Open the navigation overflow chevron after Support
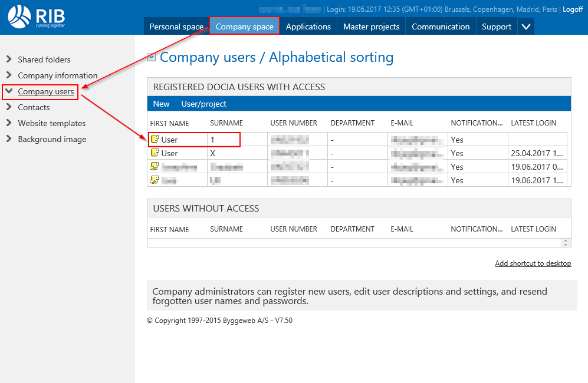This screenshot has height=383, width=588. [x=526, y=27]
